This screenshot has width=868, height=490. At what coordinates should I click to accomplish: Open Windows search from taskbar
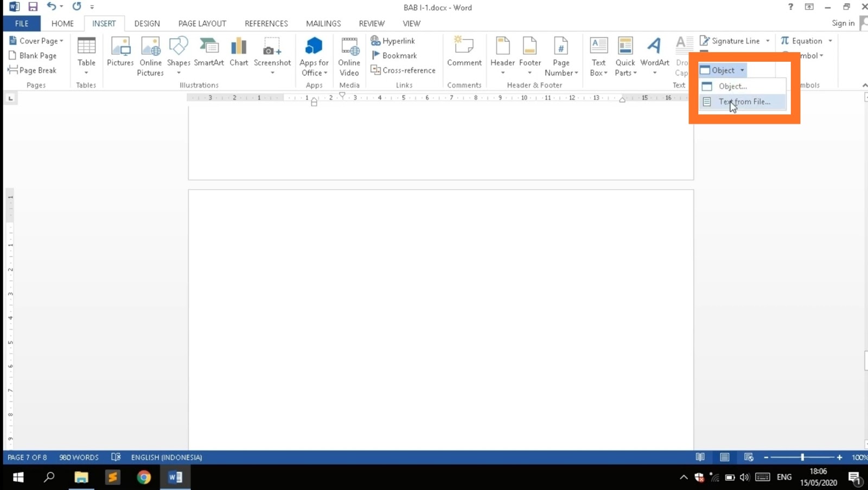[x=49, y=477]
